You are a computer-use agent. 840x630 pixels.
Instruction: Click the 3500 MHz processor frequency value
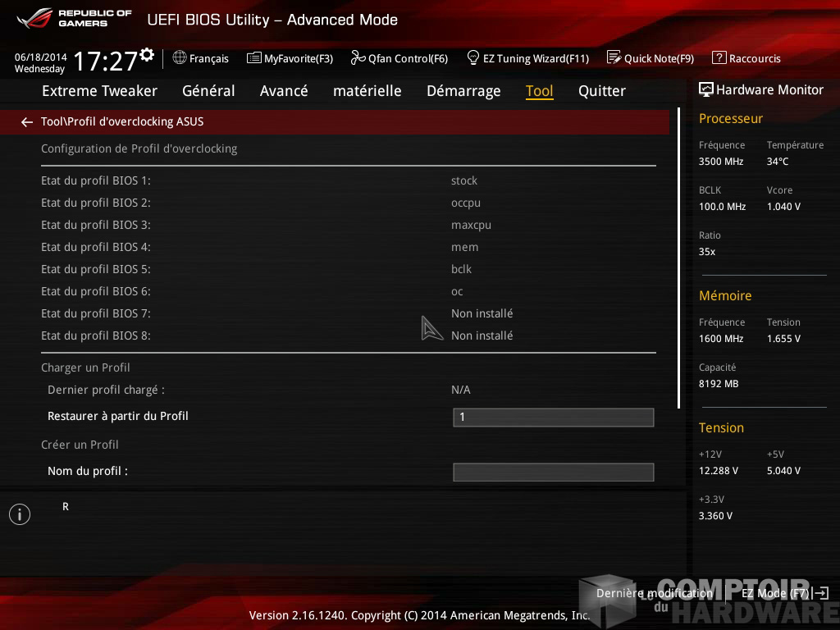click(721, 162)
